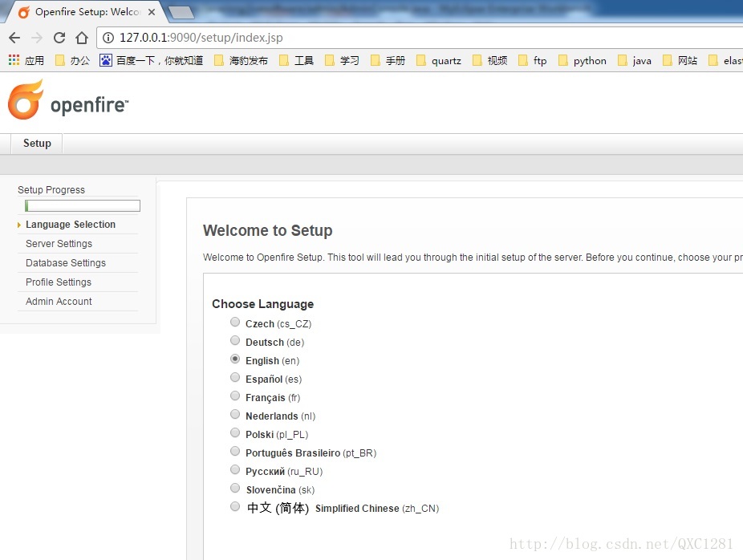The width and height of the screenshot is (743, 560).
Task: Open the 网站 bookmark folder
Action: pyautogui.click(x=680, y=60)
